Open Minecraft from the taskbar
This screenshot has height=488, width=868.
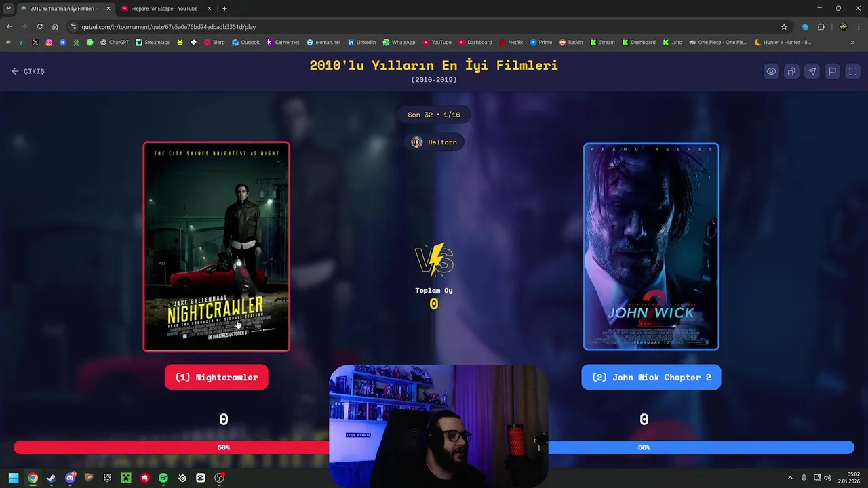pos(126,478)
